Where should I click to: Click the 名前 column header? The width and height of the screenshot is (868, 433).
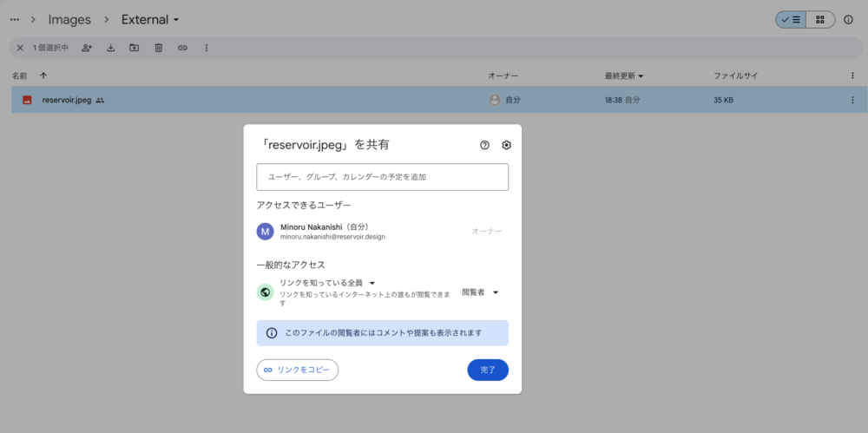[19, 75]
